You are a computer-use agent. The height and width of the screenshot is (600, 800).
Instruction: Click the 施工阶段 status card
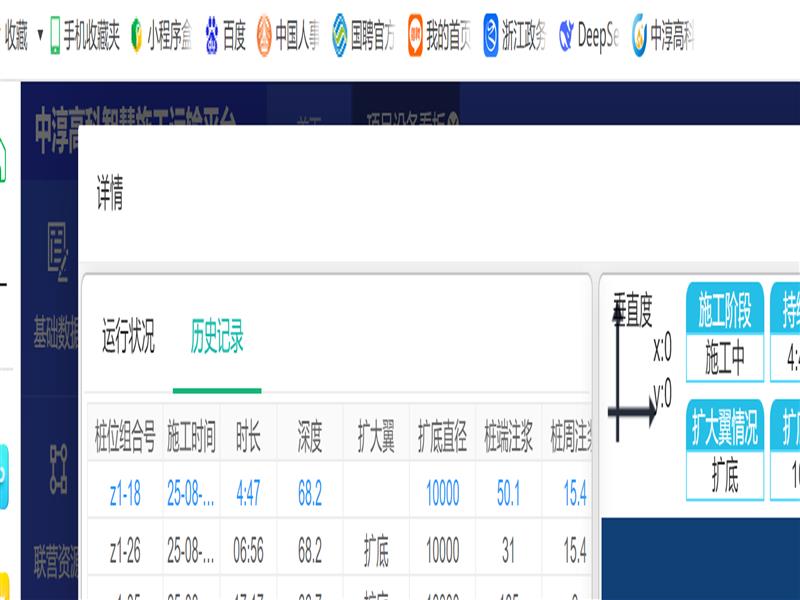pos(725,332)
